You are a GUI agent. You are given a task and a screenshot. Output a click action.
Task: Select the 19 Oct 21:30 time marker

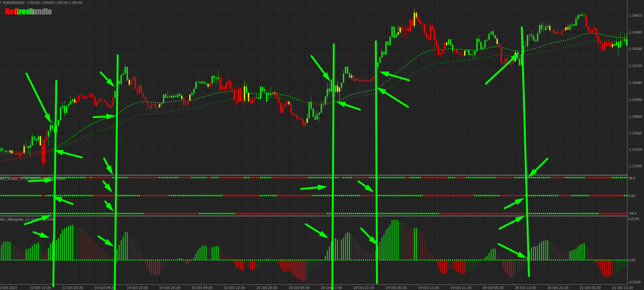pyautogui.click(x=461, y=288)
